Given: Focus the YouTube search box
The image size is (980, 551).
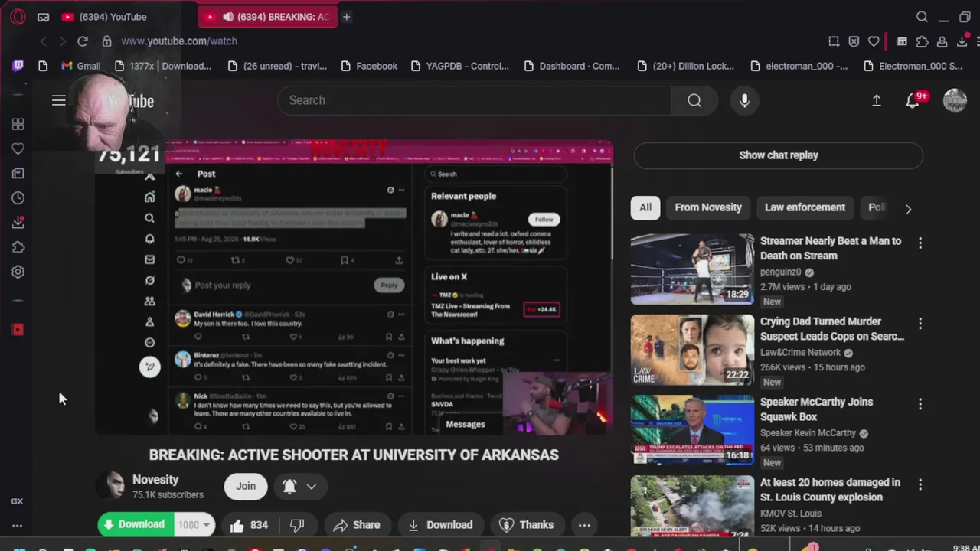Looking at the screenshot, I should pyautogui.click(x=474, y=100).
